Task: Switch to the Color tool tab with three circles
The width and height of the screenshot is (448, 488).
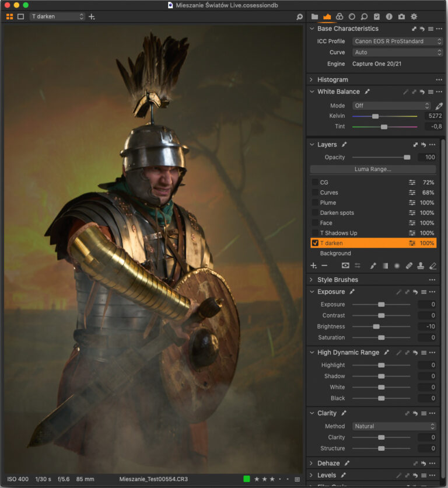Action: [x=339, y=16]
